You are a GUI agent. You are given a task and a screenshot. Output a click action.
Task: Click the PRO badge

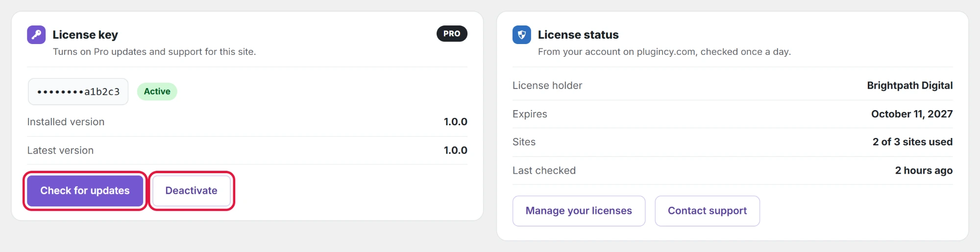point(452,34)
